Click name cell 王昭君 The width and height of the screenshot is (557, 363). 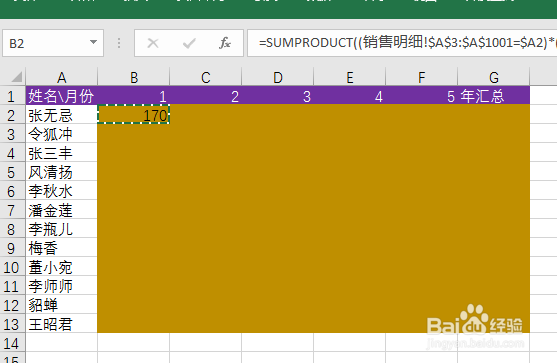pyautogui.click(x=61, y=324)
